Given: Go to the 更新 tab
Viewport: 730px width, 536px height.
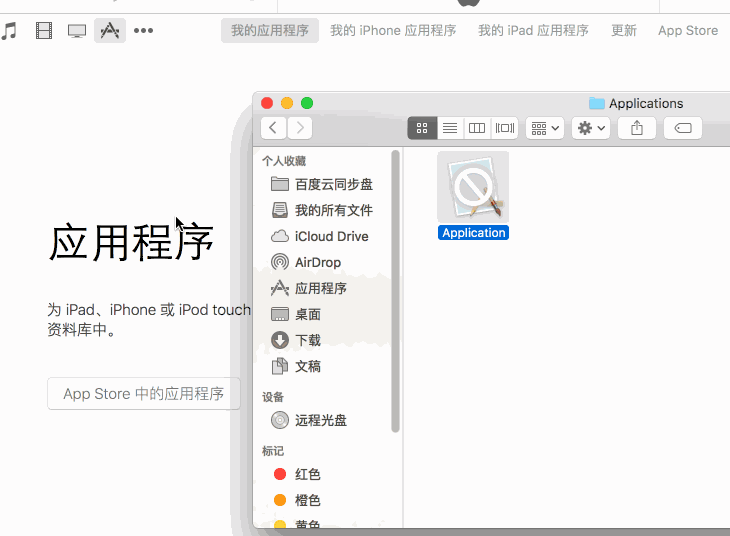Looking at the screenshot, I should coord(623,31).
